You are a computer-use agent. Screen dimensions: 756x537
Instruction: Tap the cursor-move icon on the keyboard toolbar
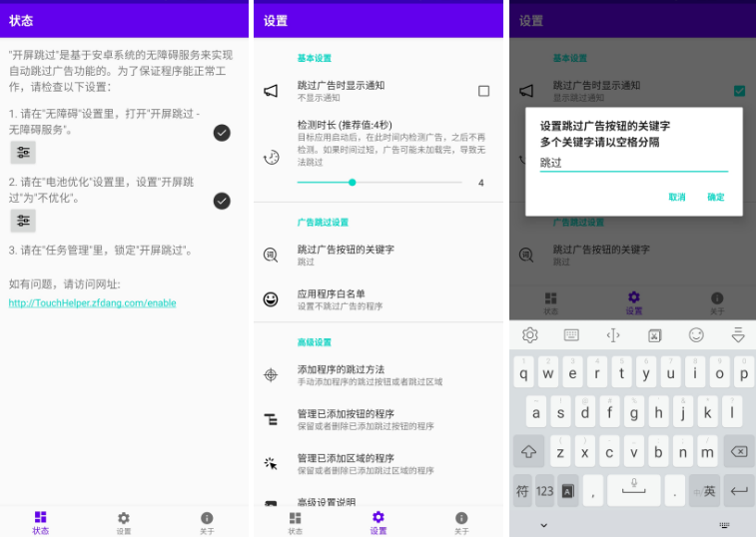[613, 335]
